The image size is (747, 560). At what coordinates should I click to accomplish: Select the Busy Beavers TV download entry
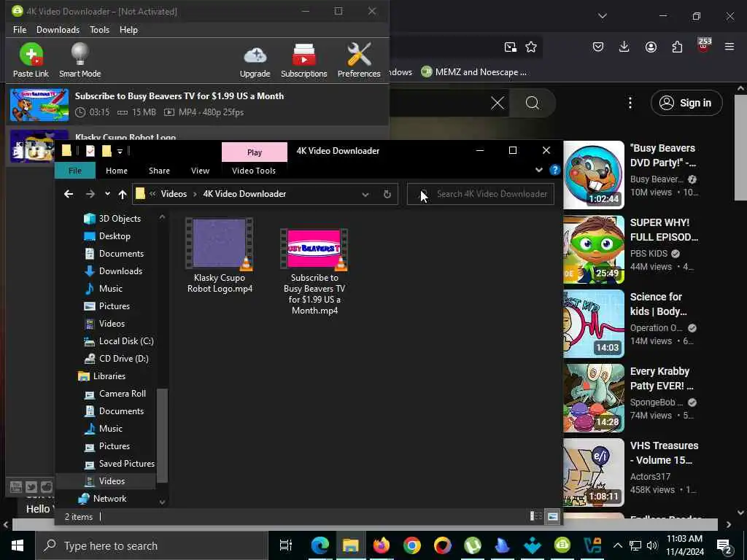[197, 104]
